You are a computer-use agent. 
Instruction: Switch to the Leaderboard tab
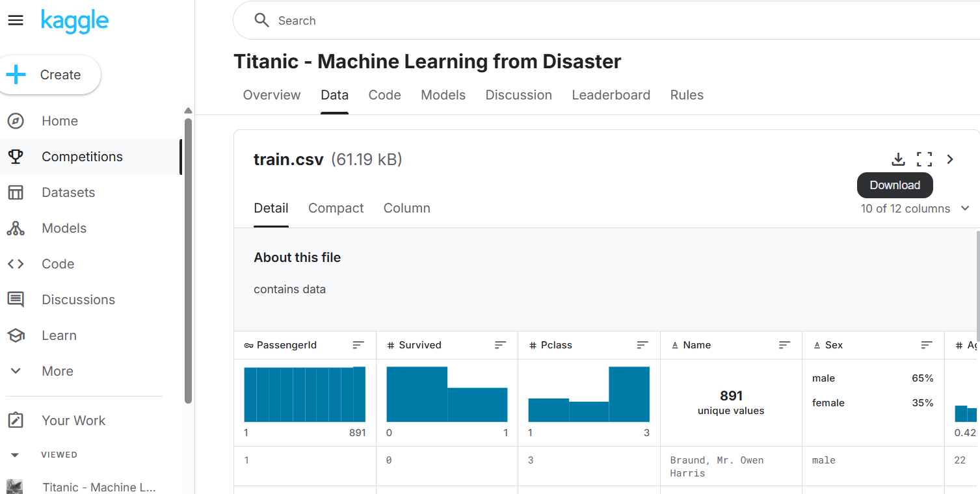point(611,95)
